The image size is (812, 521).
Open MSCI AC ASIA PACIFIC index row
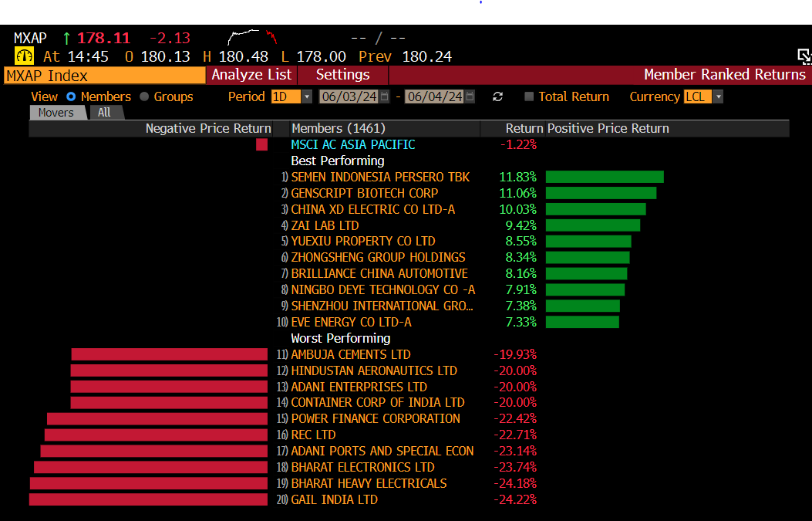(352, 144)
